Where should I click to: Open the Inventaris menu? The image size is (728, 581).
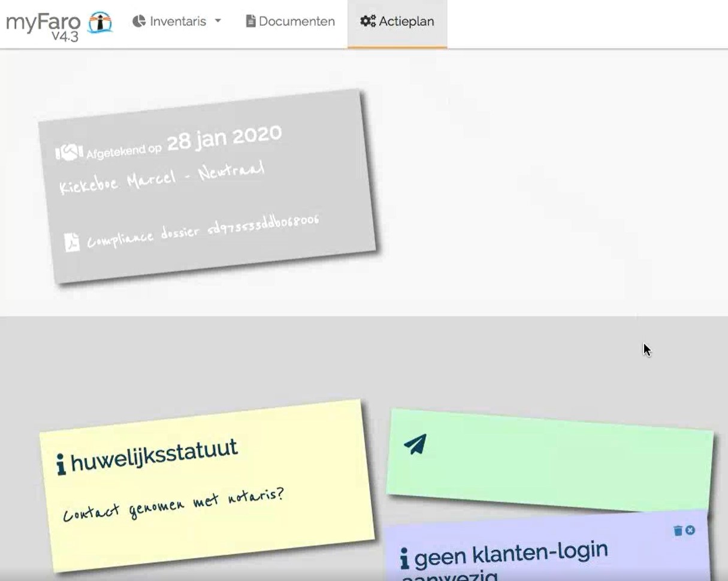(x=177, y=22)
